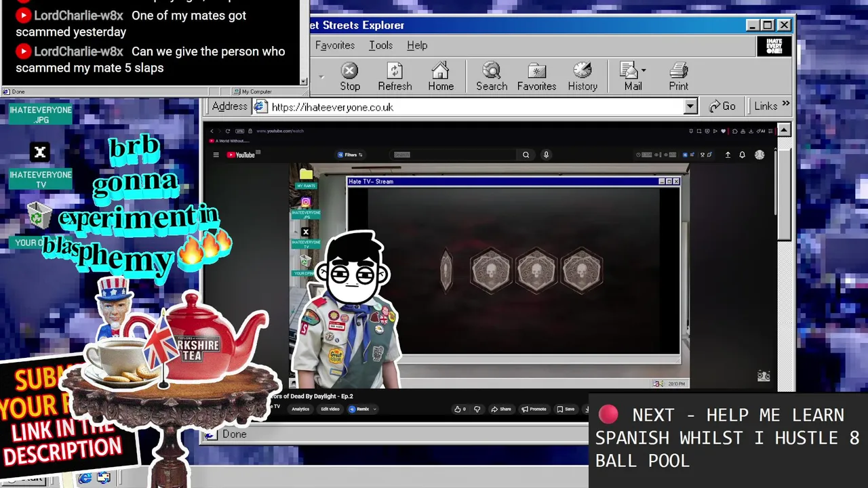Click the address field URL ihateeveryone.co.uk
Image resolution: width=868 pixels, height=488 pixels.
click(x=332, y=107)
